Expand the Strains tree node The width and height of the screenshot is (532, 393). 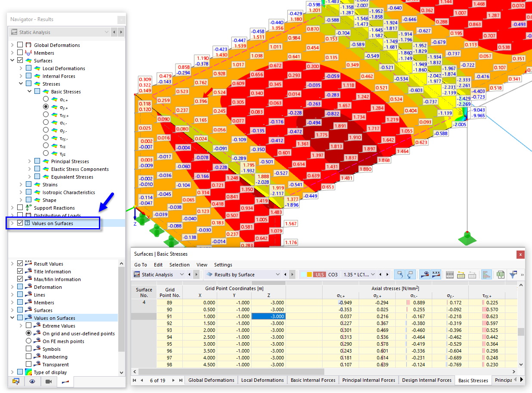click(x=22, y=185)
